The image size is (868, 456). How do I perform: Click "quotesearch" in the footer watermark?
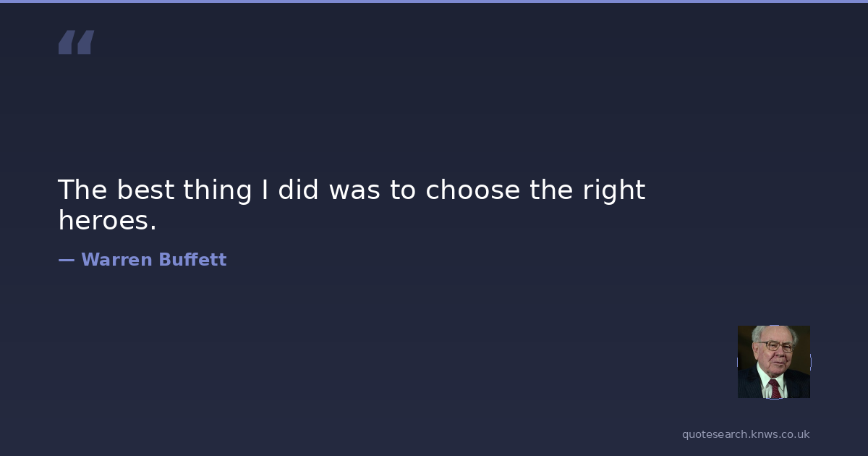(713, 434)
